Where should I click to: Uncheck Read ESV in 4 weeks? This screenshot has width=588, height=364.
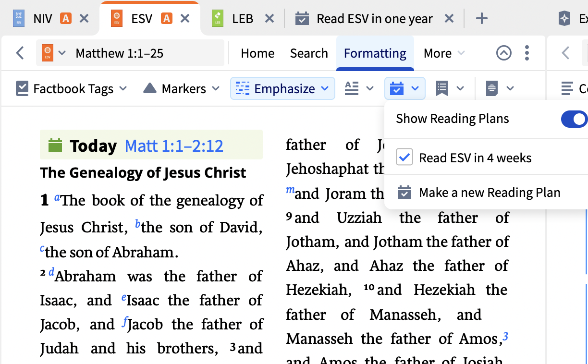pyautogui.click(x=404, y=157)
